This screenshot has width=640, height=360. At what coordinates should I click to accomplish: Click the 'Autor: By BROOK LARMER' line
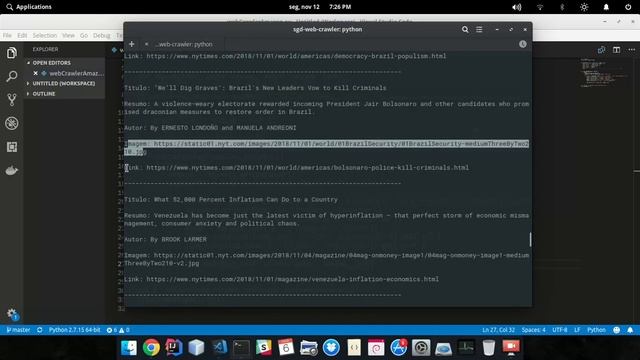click(x=165, y=240)
